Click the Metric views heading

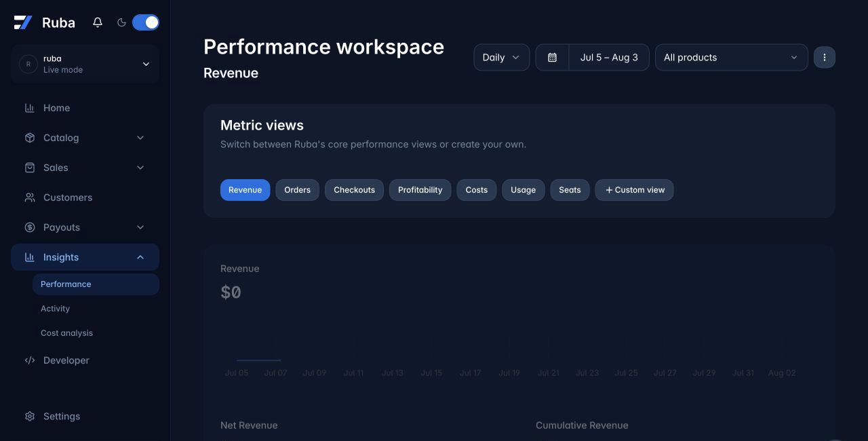click(x=262, y=126)
